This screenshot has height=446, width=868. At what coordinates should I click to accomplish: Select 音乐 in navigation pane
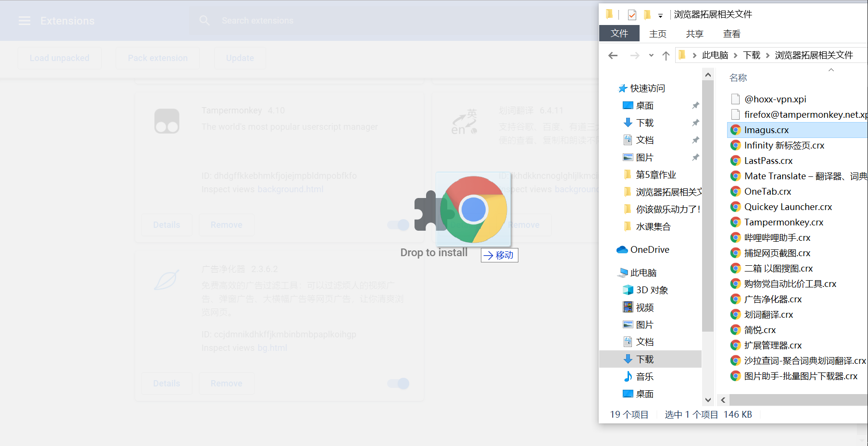coord(644,377)
